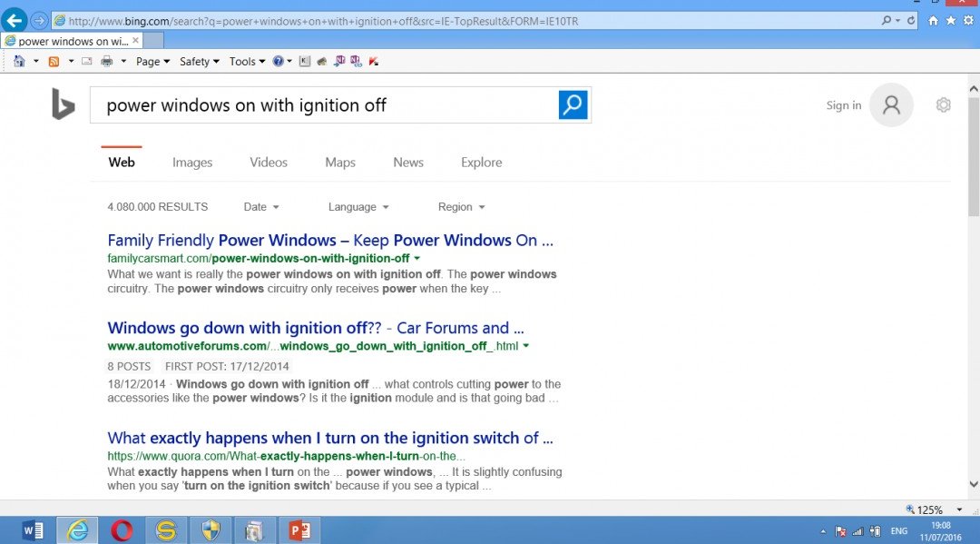Switch to the News tab
This screenshot has height=544, width=980.
(x=408, y=163)
